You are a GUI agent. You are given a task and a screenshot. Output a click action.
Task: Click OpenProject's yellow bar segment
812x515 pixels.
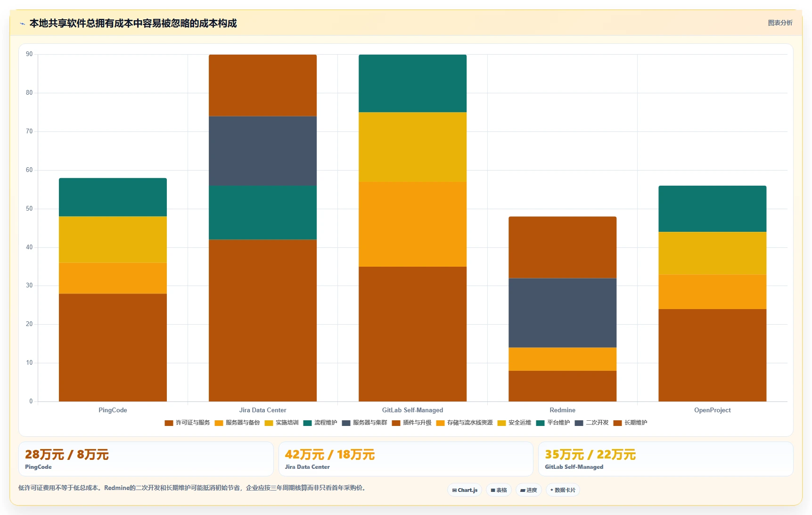pos(712,253)
